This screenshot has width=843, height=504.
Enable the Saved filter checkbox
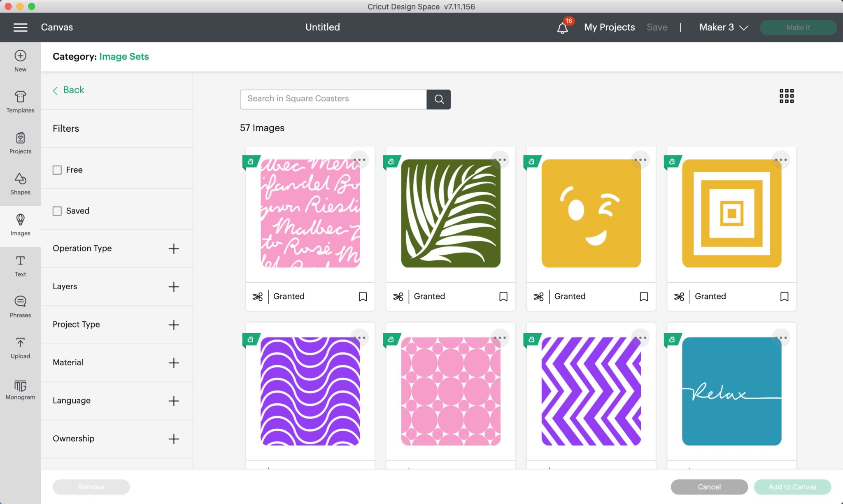point(57,211)
